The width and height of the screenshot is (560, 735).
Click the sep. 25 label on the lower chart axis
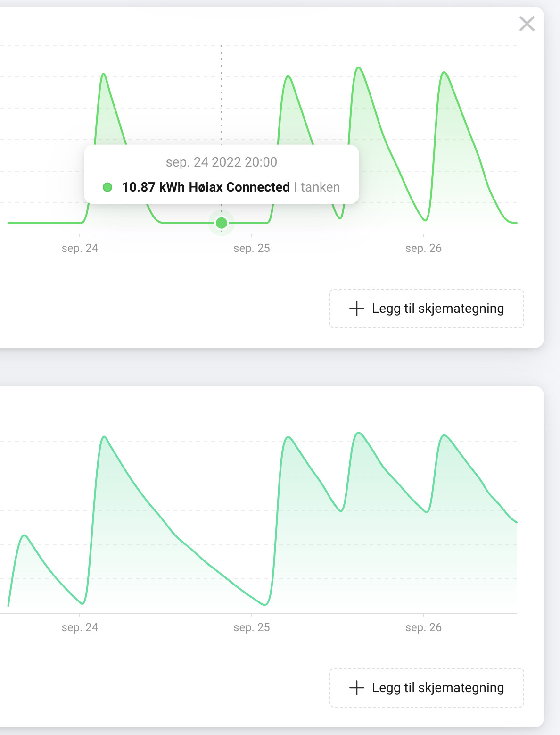pos(252,627)
